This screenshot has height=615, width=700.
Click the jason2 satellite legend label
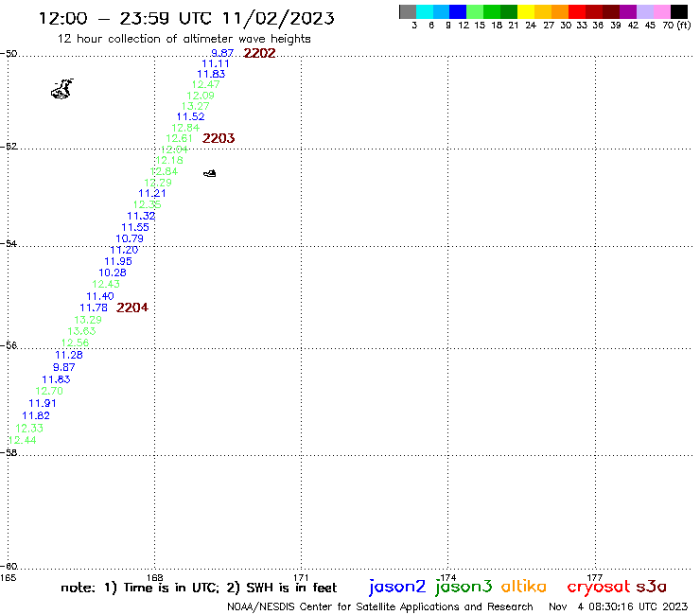coord(397,587)
